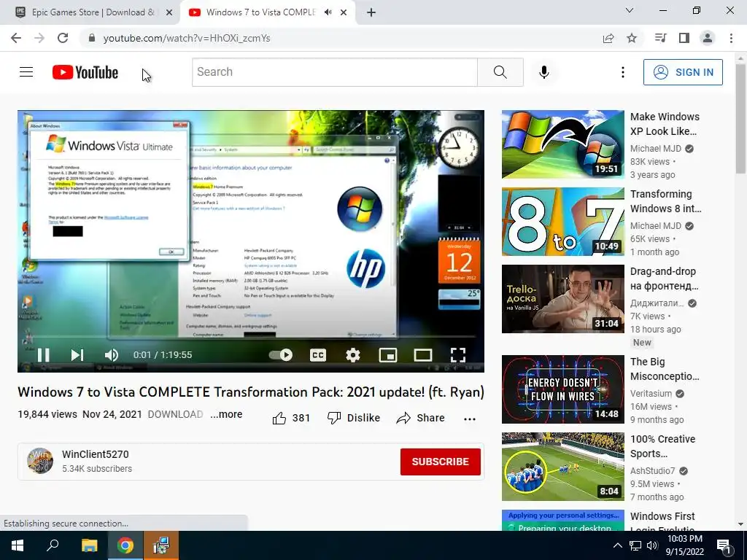
Task: Bookmark this page with star icon
Action: 632,38
